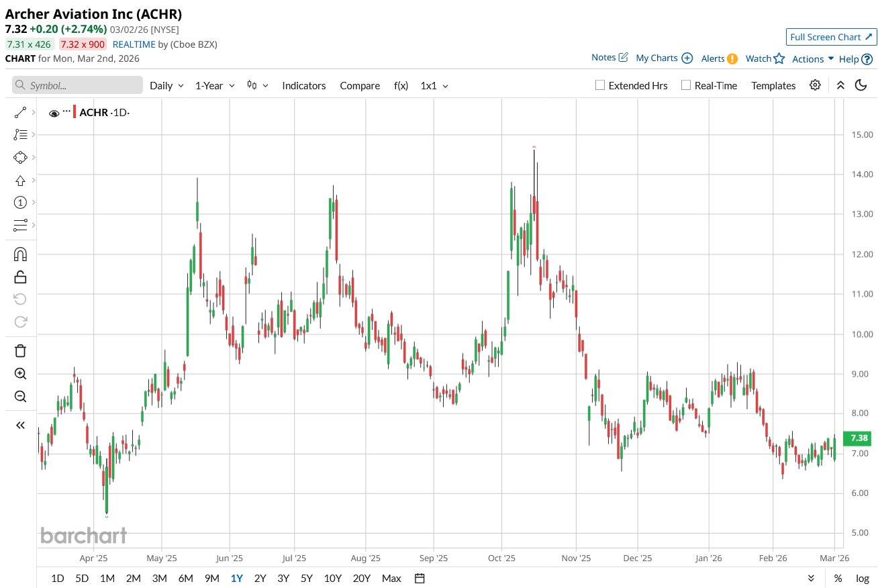Open the 1-Year period dropdown
Screen dimensions: 878x588
coord(215,85)
